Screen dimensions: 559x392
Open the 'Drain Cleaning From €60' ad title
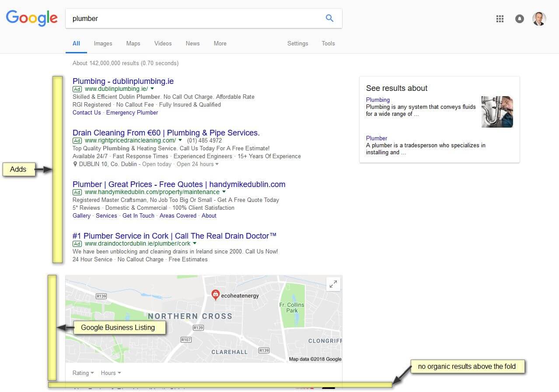pyautogui.click(x=166, y=133)
